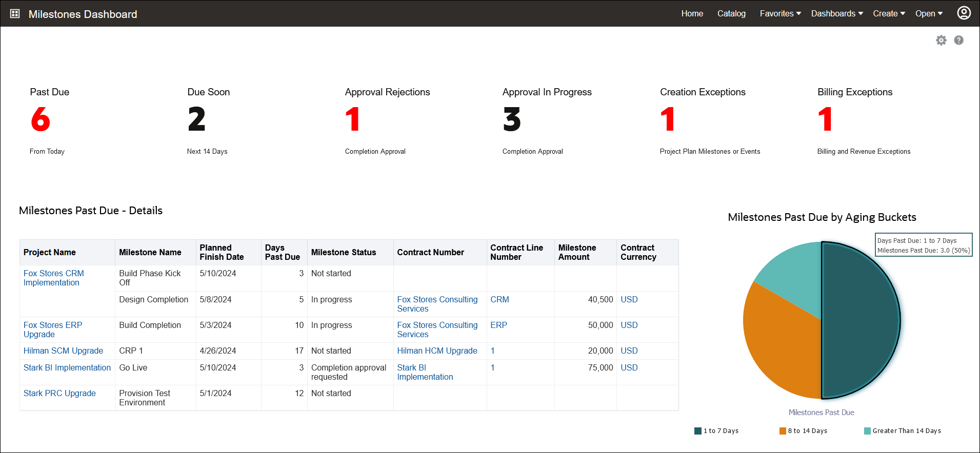Click contract line 1 in CRP 1 row
The width and height of the screenshot is (980, 453).
(493, 351)
